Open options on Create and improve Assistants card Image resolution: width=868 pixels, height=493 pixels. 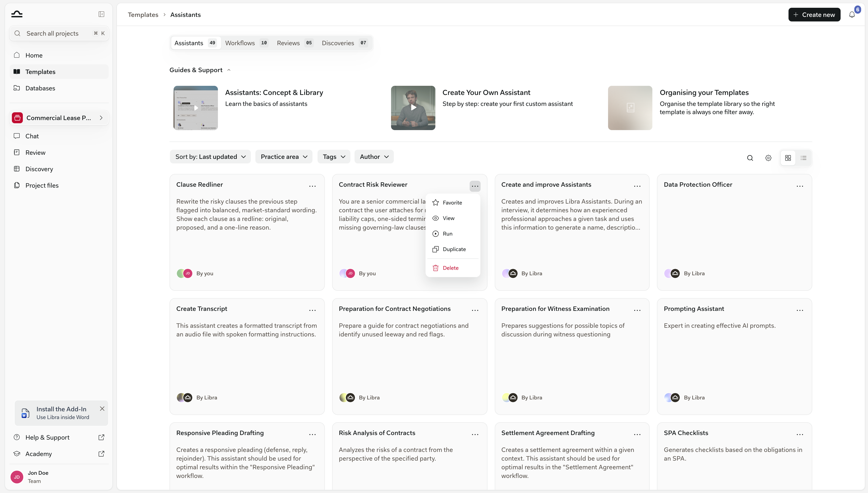click(637, 186)
